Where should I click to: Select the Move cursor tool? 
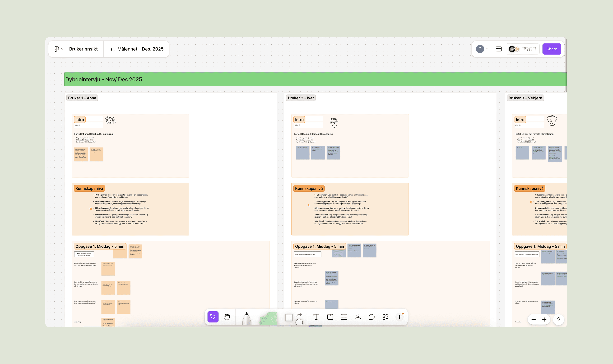(x=213, y=317)
